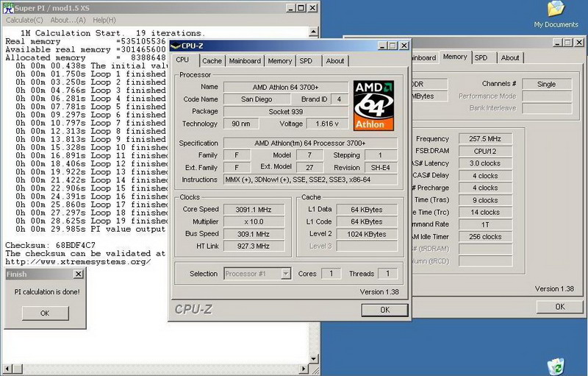
Task: Click the L1 Data value '64 KBytes'
Action: [367, 210]
